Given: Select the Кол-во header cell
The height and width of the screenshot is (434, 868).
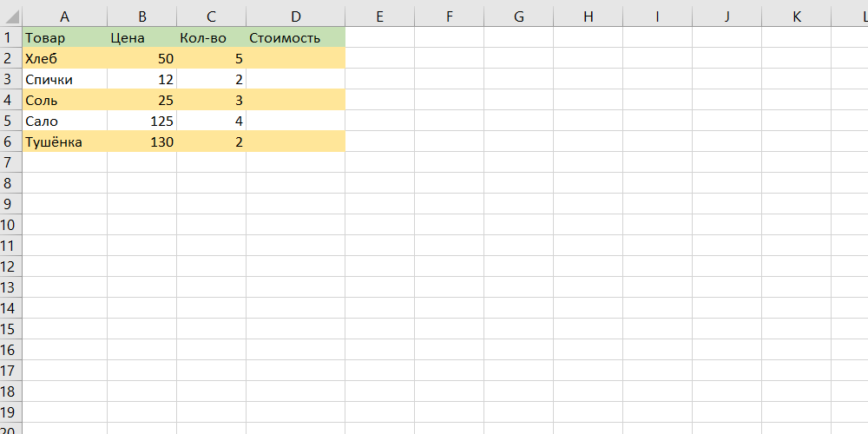Looking at the screenshot, I should [212, 37].
